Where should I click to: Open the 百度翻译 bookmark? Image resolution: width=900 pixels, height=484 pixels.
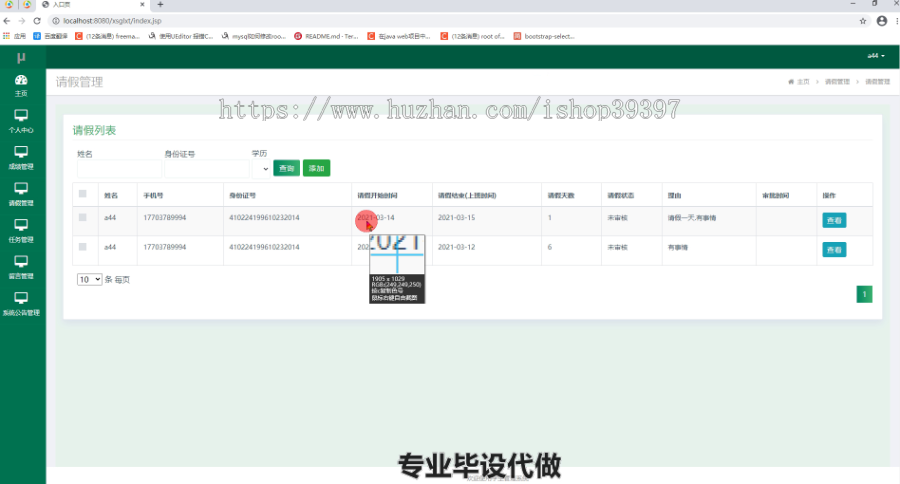(51, 36)
